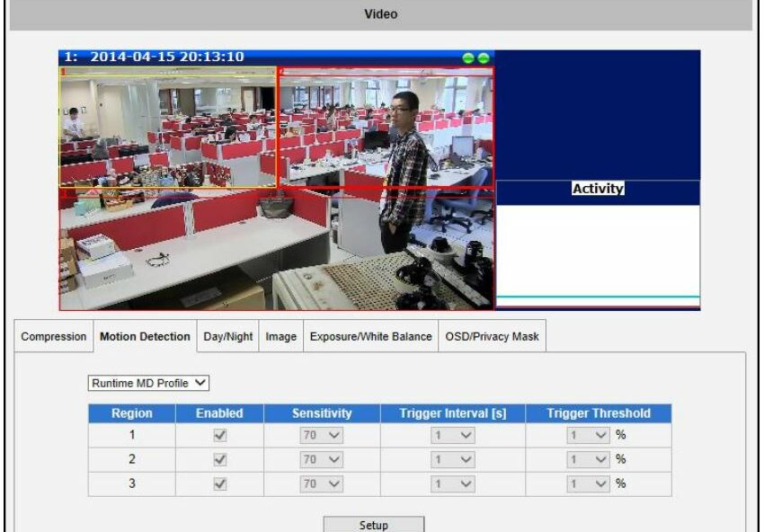Open the Trigger Threshold dropdown for region 2
The image size is (764, 532).
(x=588, y=459)
